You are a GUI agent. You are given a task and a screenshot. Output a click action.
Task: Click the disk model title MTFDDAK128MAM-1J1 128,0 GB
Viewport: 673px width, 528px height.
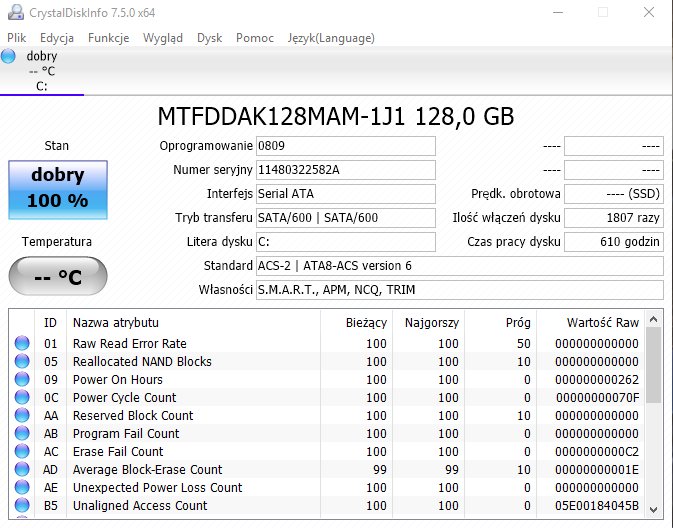coord(336,116)
